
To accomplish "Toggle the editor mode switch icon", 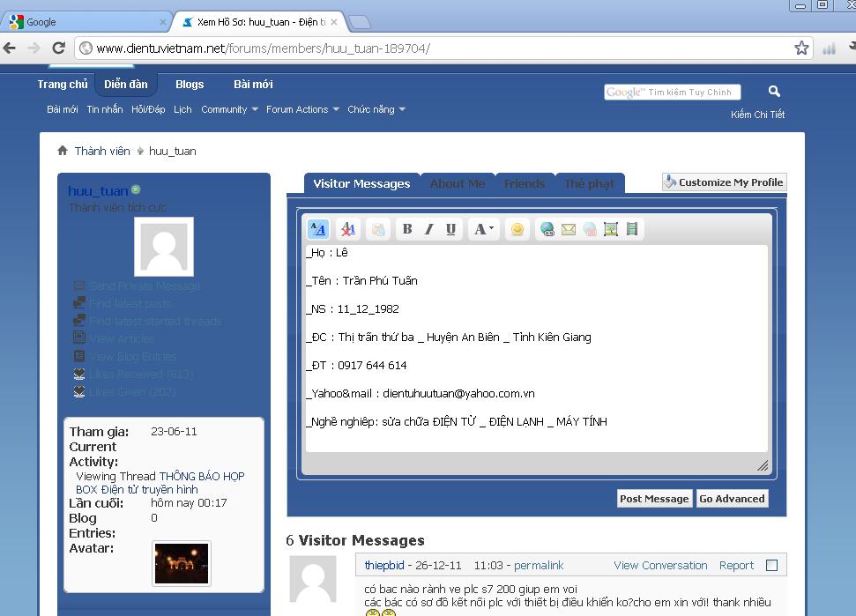I will [318, 229].
